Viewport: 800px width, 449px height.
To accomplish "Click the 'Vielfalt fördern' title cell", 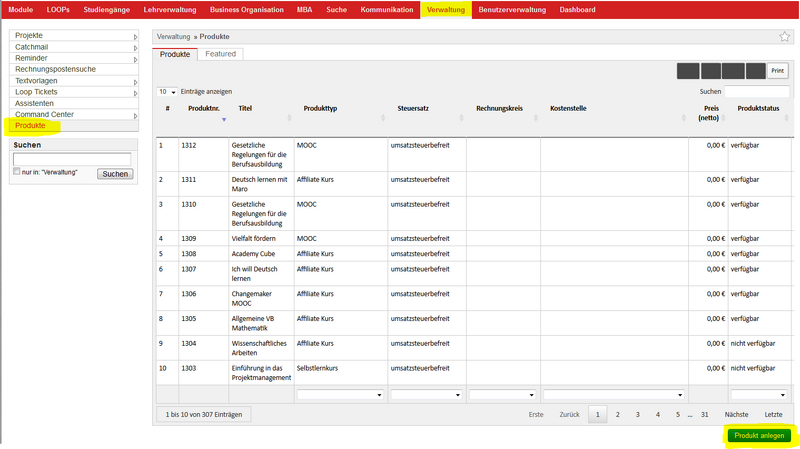I will [253, 239].
